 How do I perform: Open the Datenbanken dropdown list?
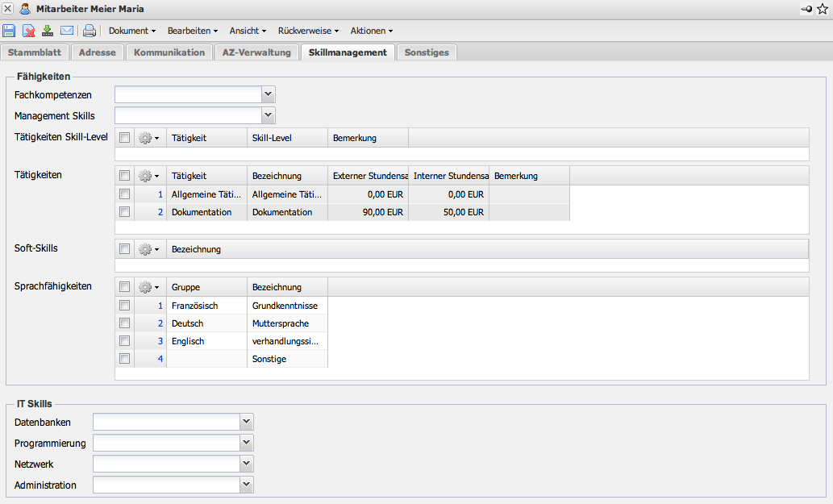tap(247, 422)
